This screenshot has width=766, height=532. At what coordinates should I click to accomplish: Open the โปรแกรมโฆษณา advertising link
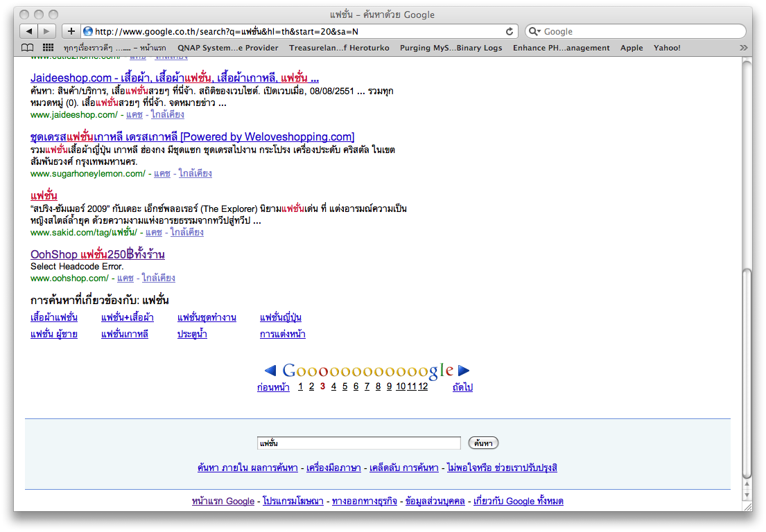(293, 502)
